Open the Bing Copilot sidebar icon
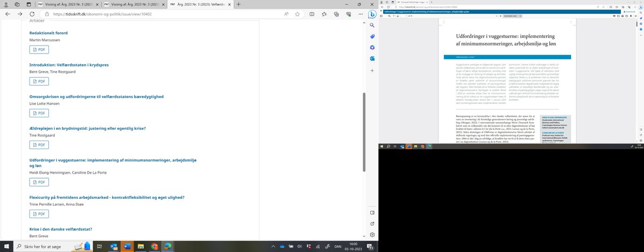Viewport: 644px width, 252px height. [371, 14]
